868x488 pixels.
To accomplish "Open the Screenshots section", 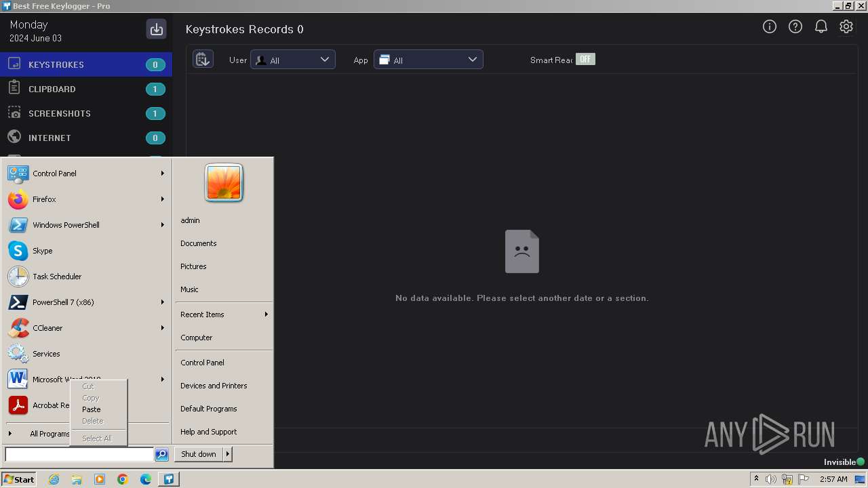I will pyautogui.click(x=86, y=113).
